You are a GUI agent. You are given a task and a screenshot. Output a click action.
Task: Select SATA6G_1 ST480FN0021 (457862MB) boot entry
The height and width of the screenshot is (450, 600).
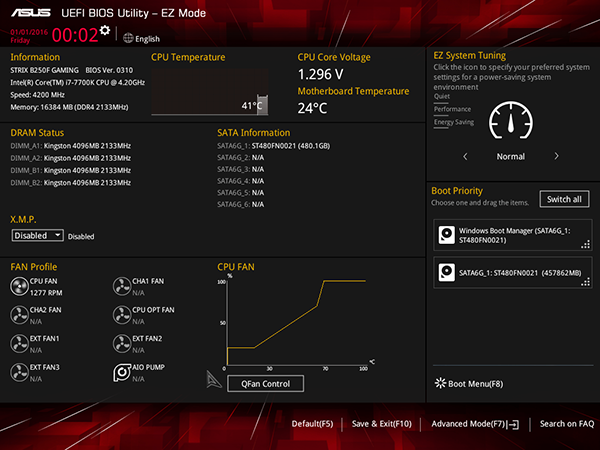[513, 272]
